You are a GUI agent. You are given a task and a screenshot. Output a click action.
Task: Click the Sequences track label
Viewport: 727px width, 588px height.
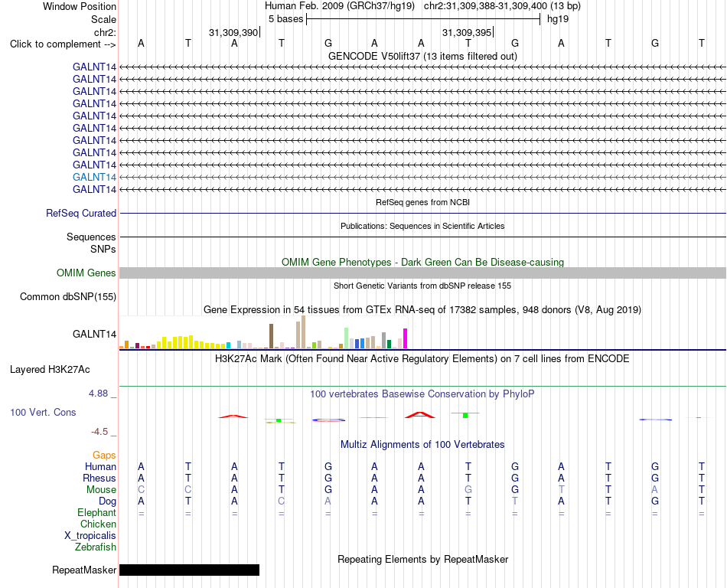[x=91, y=237]
